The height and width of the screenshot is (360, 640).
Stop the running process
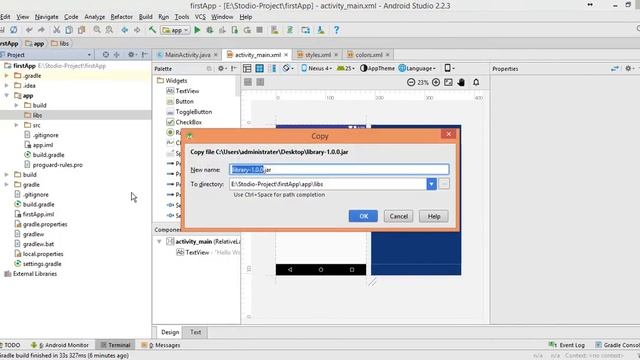tap(259, 30)
